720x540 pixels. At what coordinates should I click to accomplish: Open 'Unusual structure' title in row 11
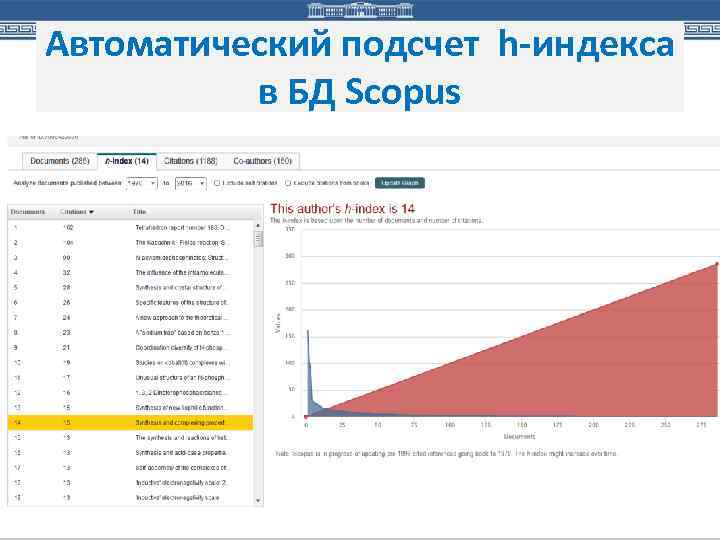(x=181, y=378)
